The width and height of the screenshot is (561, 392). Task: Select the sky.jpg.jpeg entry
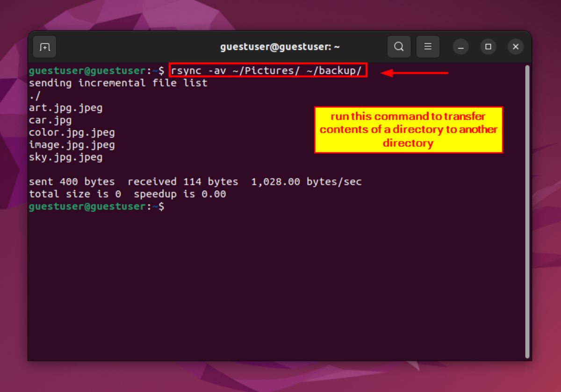click(65, 157)
